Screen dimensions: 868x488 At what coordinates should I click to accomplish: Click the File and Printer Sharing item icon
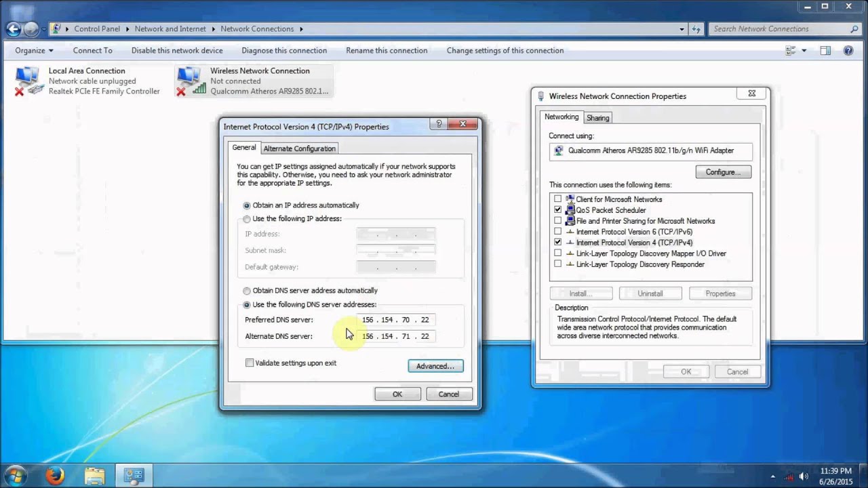[x=570, y=221]
